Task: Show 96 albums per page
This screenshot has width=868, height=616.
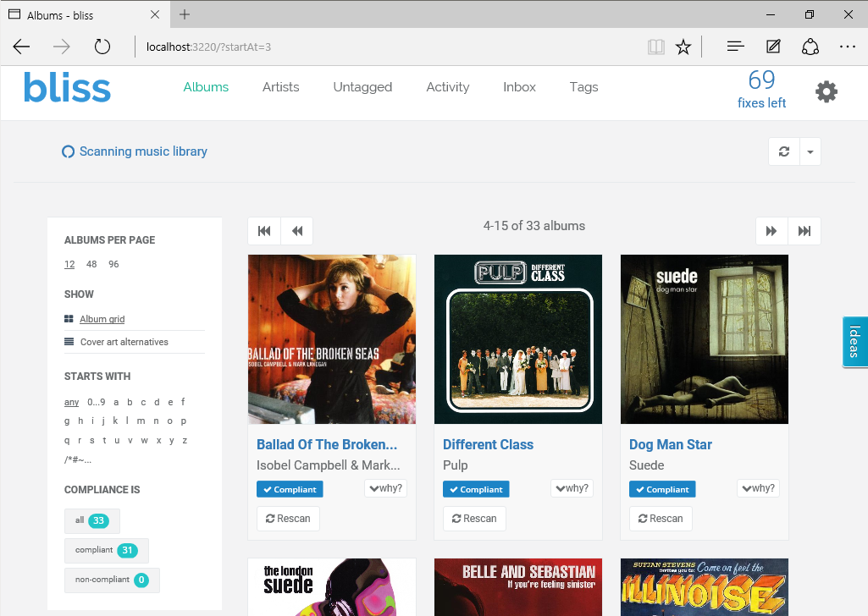Action: point(113,264)
